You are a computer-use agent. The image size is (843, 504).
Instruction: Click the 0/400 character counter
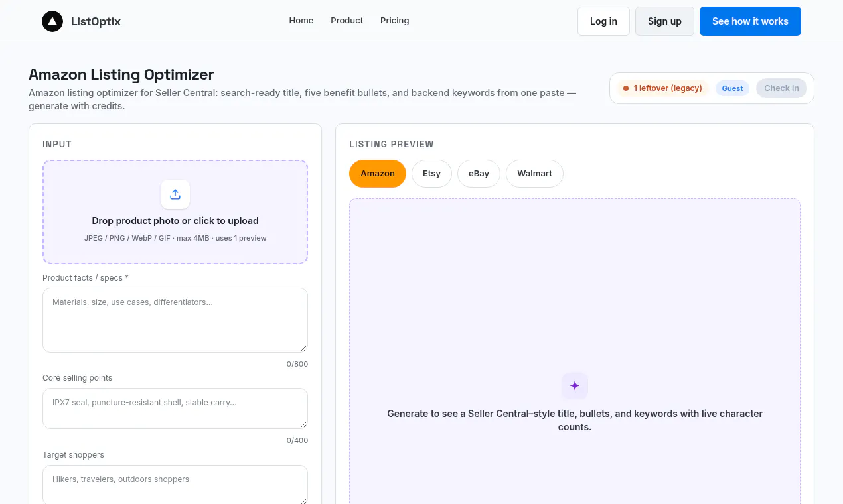pos(297,440)
